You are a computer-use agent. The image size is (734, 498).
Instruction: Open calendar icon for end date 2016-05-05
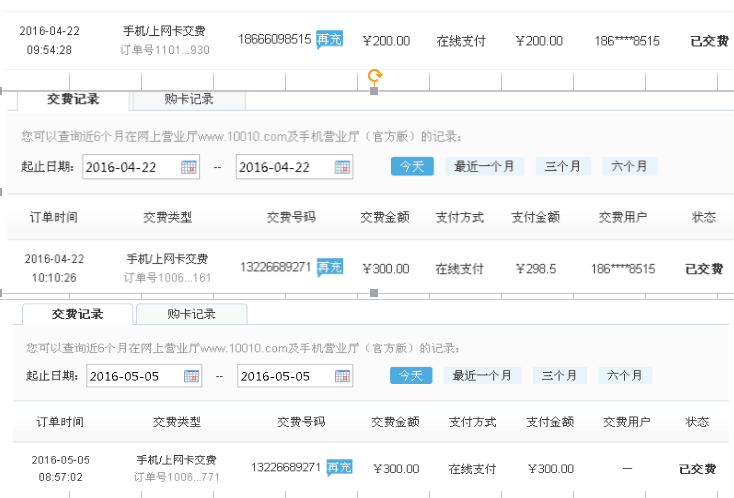[342, 376]
